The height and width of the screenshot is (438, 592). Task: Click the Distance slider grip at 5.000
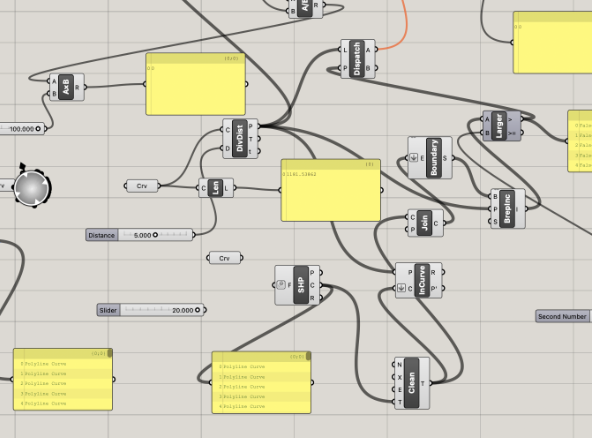click(155, 235)
